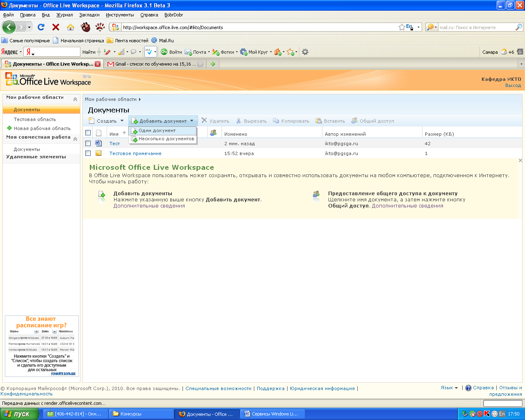Open the search engine selector dropdown
Image resolution: width=525 pixels, height=420 pixels.
pyautogui.click(x=431, y=27)
